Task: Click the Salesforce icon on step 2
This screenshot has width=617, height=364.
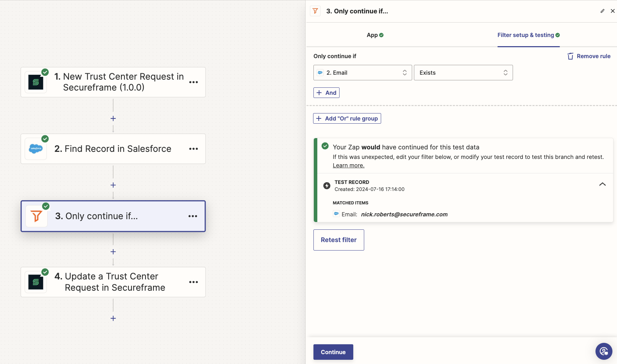Action: 36,149
